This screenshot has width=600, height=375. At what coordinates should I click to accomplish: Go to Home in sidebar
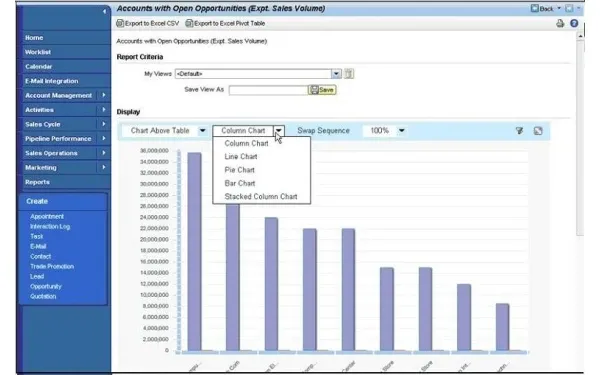tap(34, 38)
